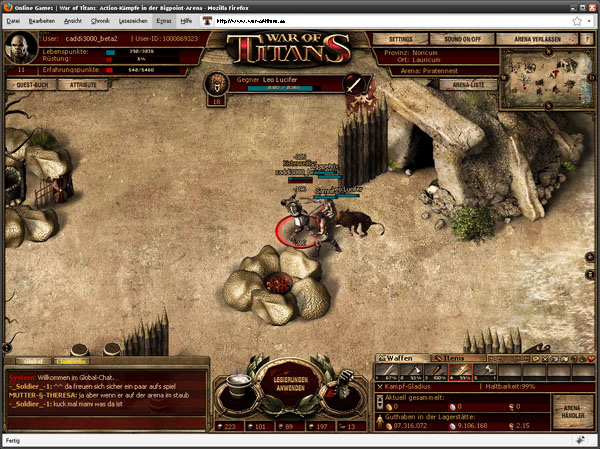Switch to the Items tab
Viewport: 600px width, 449px height.
click(455, 357)
